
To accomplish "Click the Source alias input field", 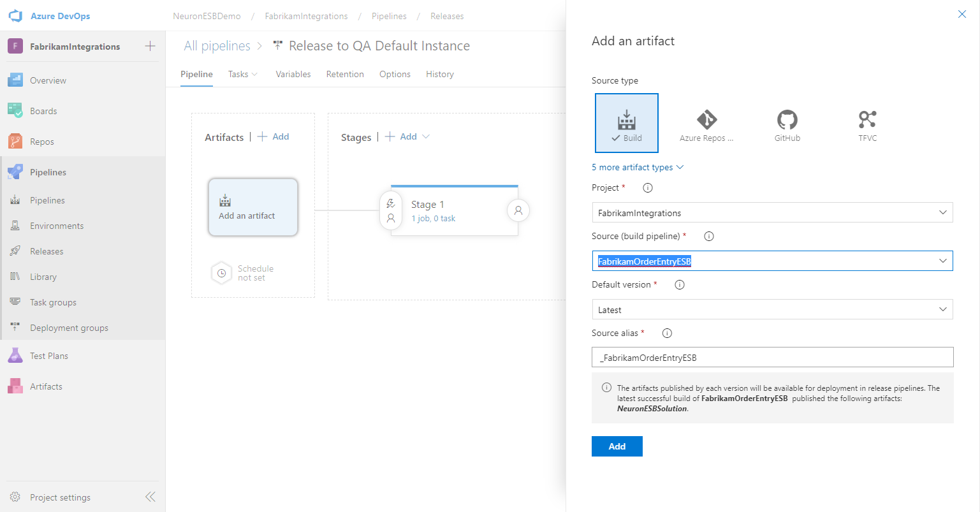I will pos(773,357).
